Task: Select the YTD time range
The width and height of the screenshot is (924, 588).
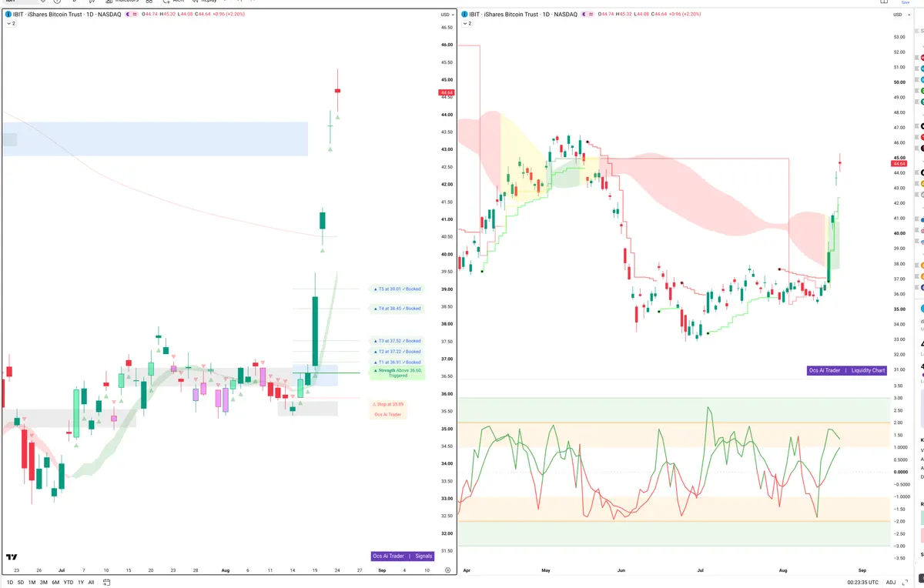Action: coord(69,582)
